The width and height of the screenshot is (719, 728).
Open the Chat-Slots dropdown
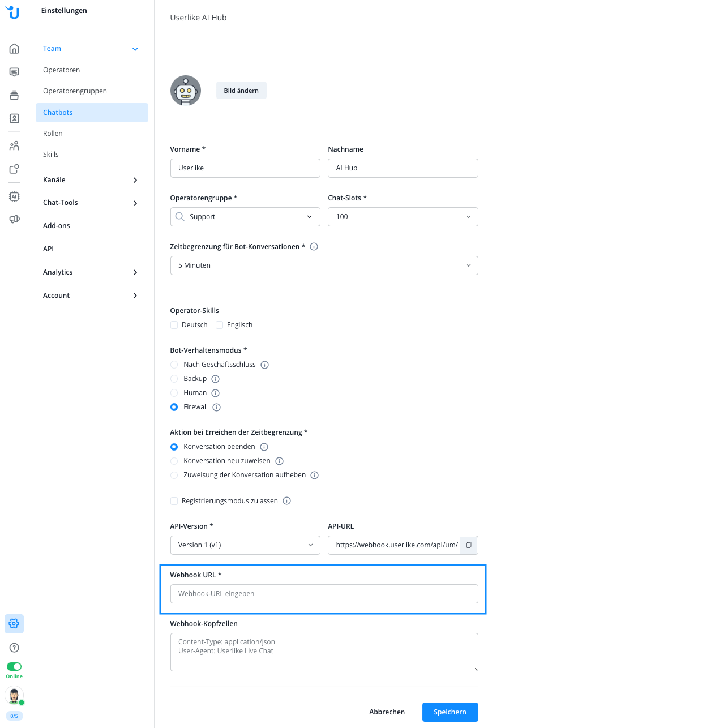tap(403, 217)
